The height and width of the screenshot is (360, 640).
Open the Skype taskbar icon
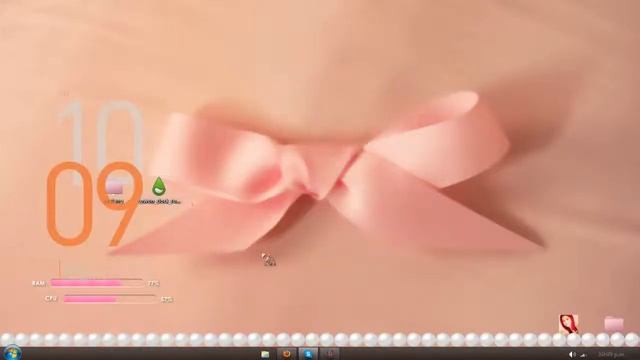tap(308, 354)
